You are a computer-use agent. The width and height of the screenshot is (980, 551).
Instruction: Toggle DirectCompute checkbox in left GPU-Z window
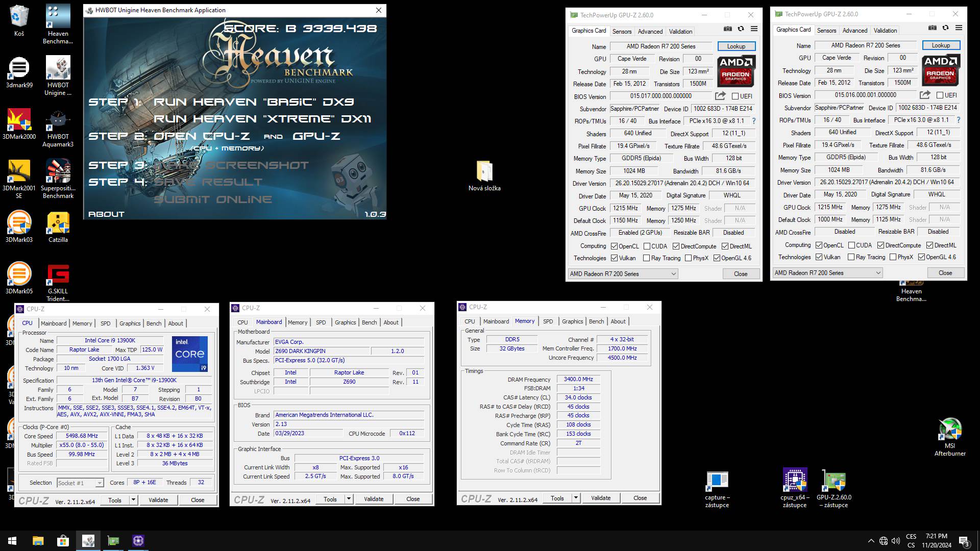coord(676,246)
